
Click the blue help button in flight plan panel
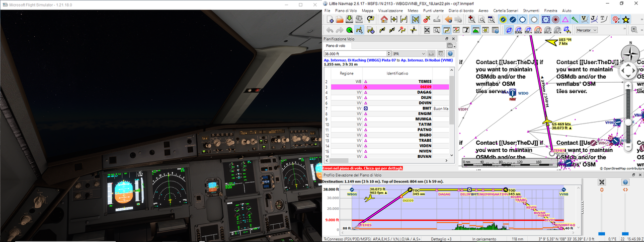tap(450, 53)
